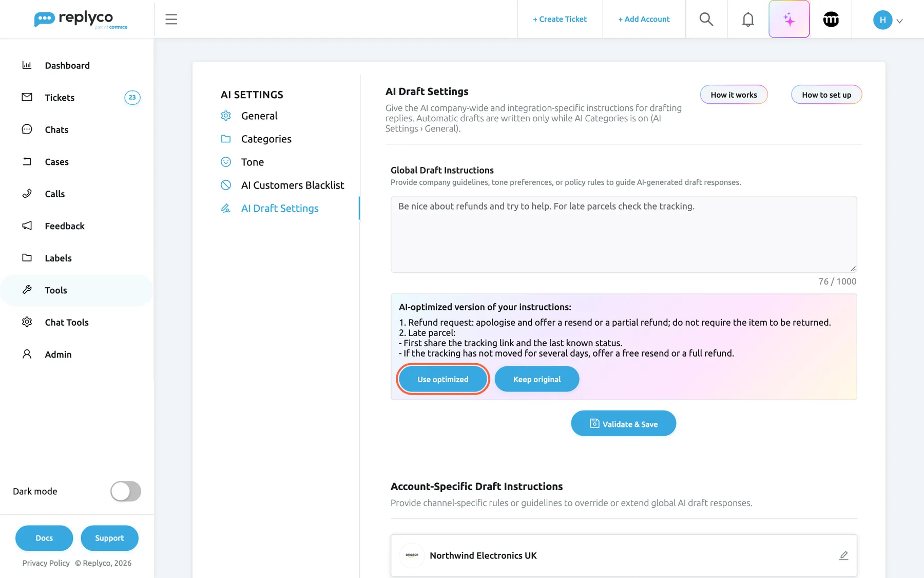Click into the Global Draft Instructions textbox
The width and height of the screenshot is (924, 578).
point(624,234)
